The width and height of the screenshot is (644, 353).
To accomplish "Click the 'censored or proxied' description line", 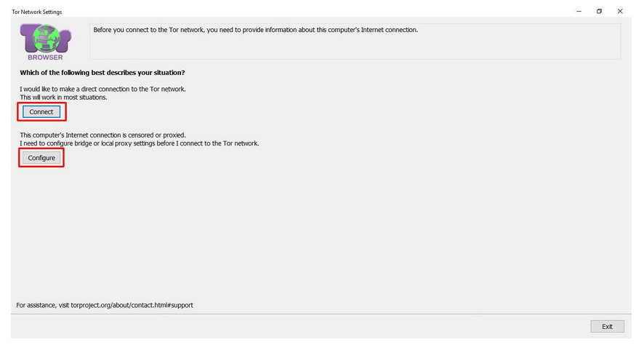I will point(102,135).
